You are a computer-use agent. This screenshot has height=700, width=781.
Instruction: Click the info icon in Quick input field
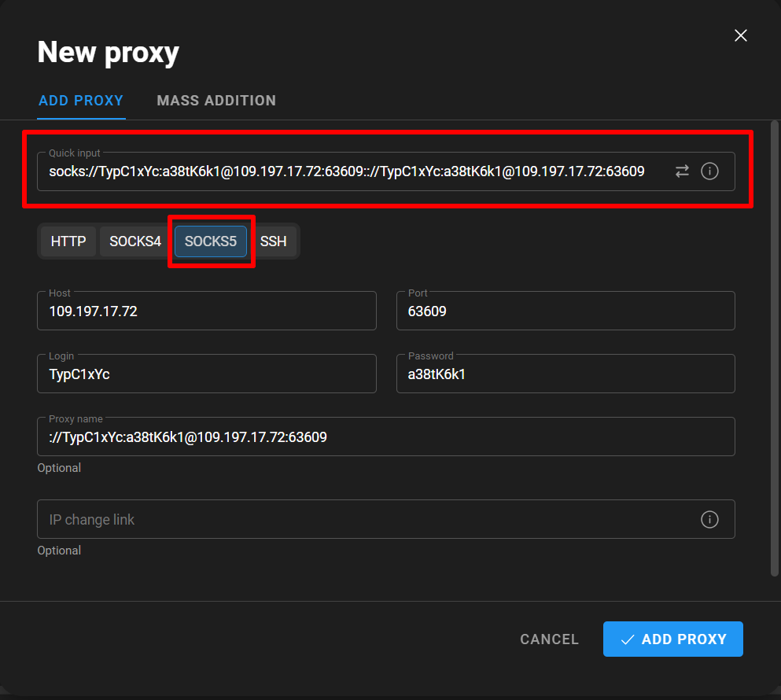[709, 171]
